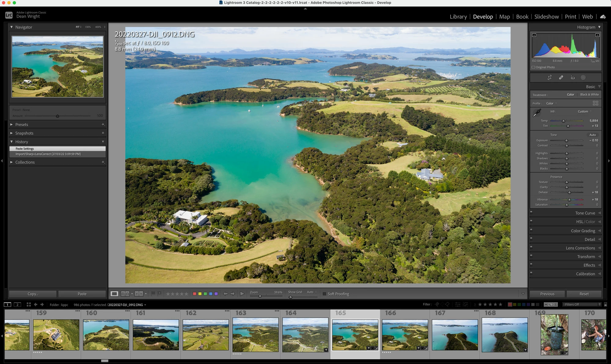Add a new preset with plus icon

pyautogui.click(x=103, y=124)
